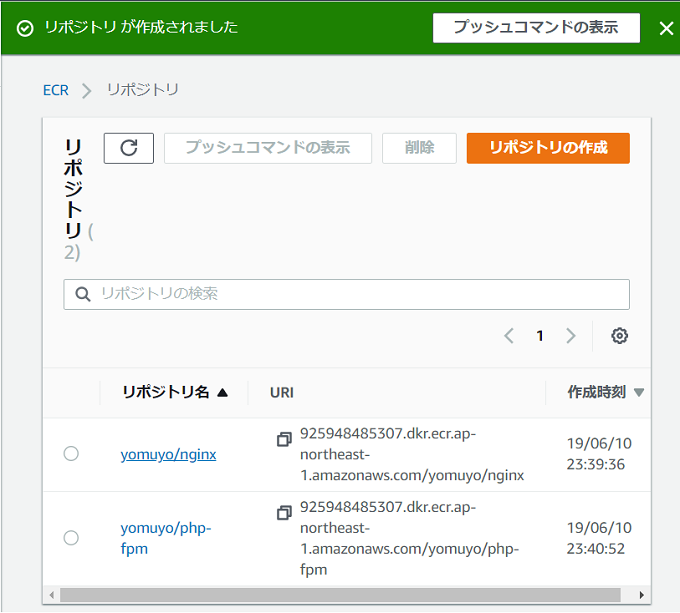Sort by 作成時刻 column header
Viewport: 680px width, 613px height.
pos(605,392)
